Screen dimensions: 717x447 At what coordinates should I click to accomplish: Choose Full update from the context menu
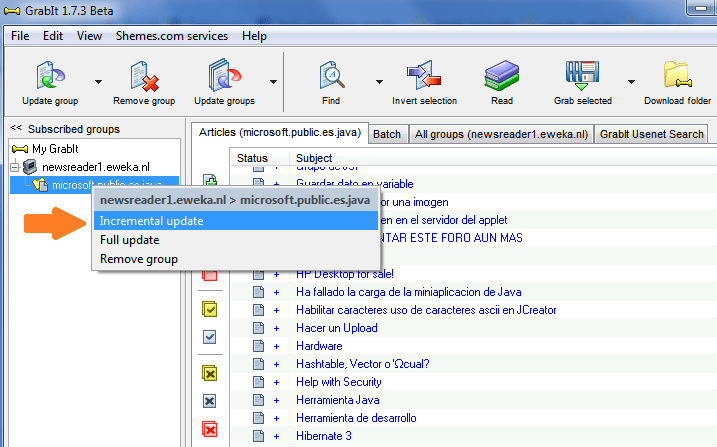click(236, 240)
